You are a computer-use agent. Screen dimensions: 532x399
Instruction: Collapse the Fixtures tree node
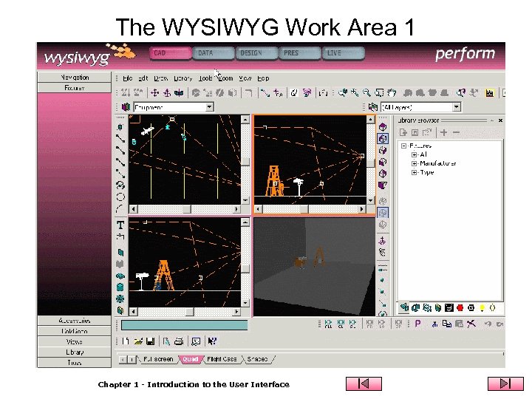[403, 146]
